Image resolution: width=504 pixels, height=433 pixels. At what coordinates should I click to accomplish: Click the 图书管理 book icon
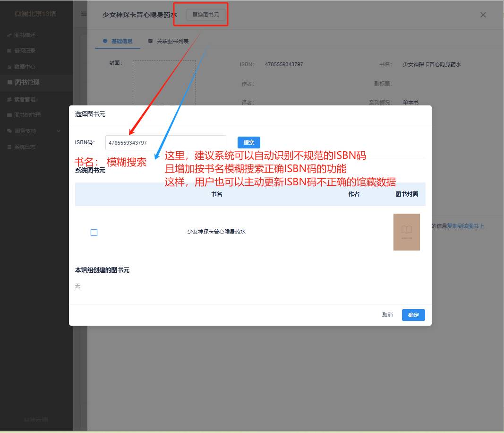(10, 83)
